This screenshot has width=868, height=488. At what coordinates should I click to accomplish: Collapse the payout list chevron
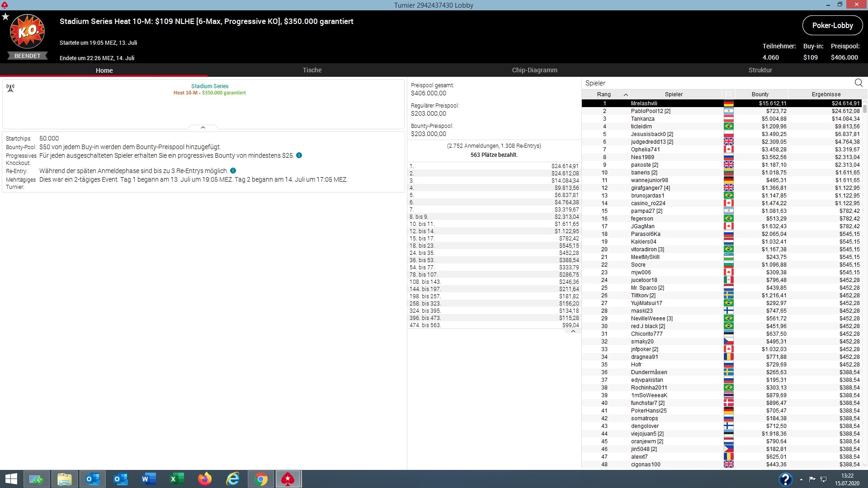[573, 331]
